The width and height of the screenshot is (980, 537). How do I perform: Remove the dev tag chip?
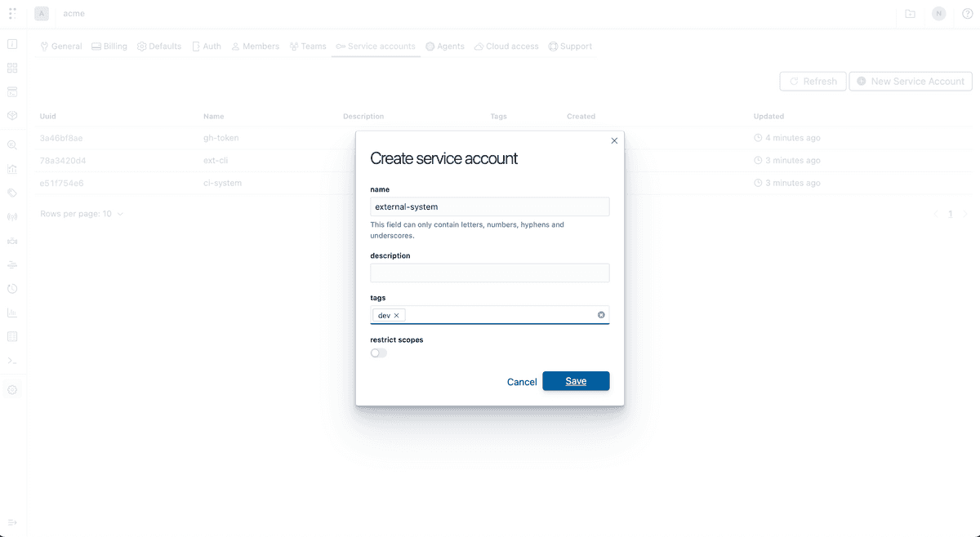(397, 315)
